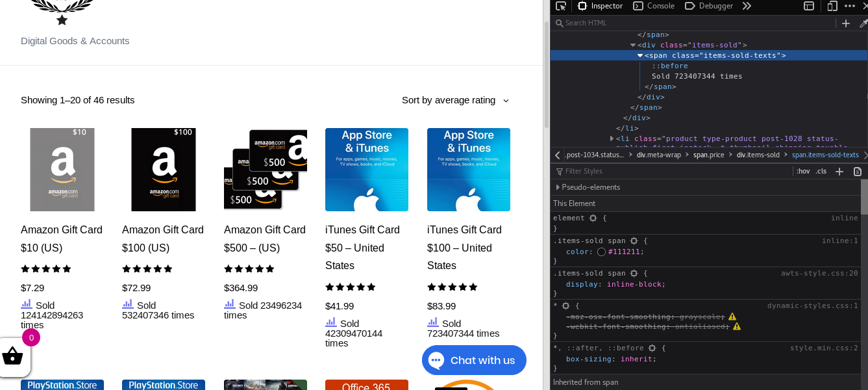Switch to the Debugger tab

click(710, 6)
